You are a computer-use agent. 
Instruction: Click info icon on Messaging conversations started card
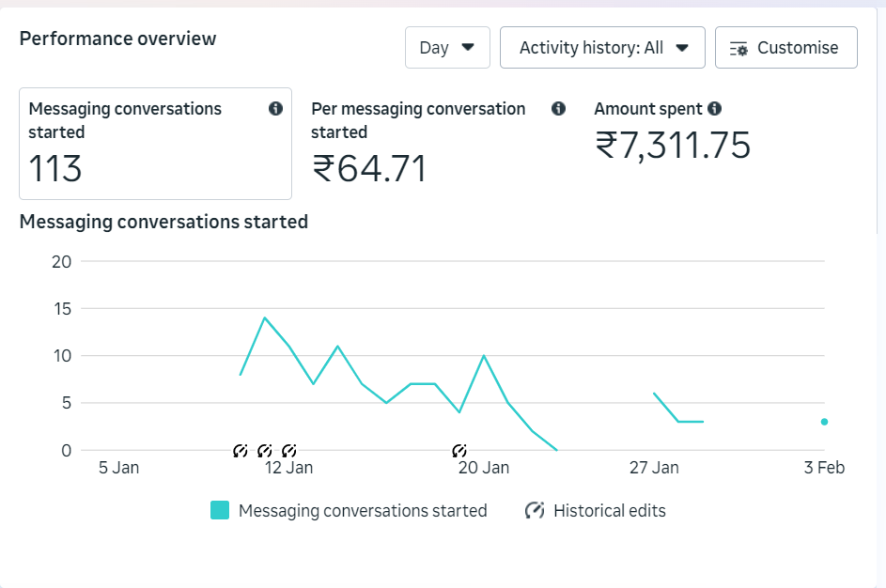(275, 109)
